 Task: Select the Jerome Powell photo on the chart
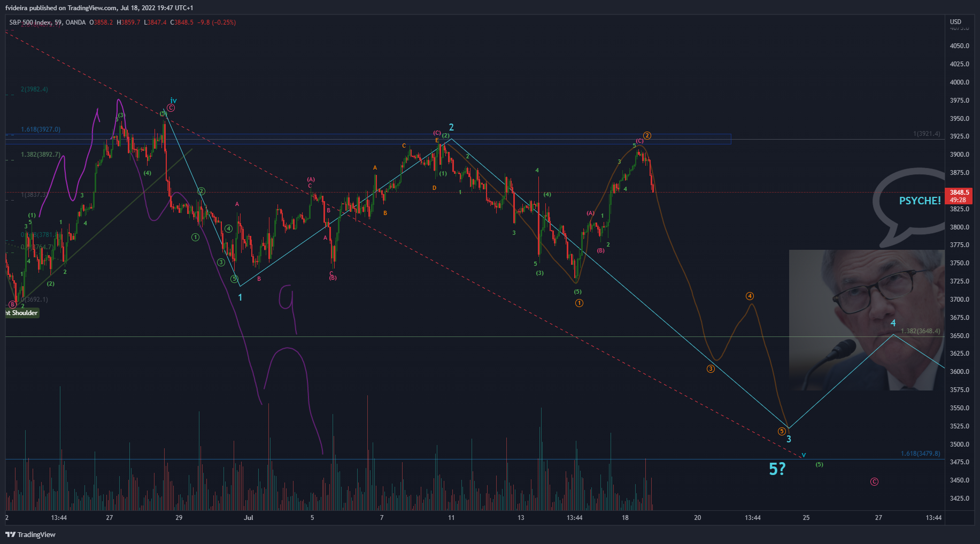click(867, 320)
